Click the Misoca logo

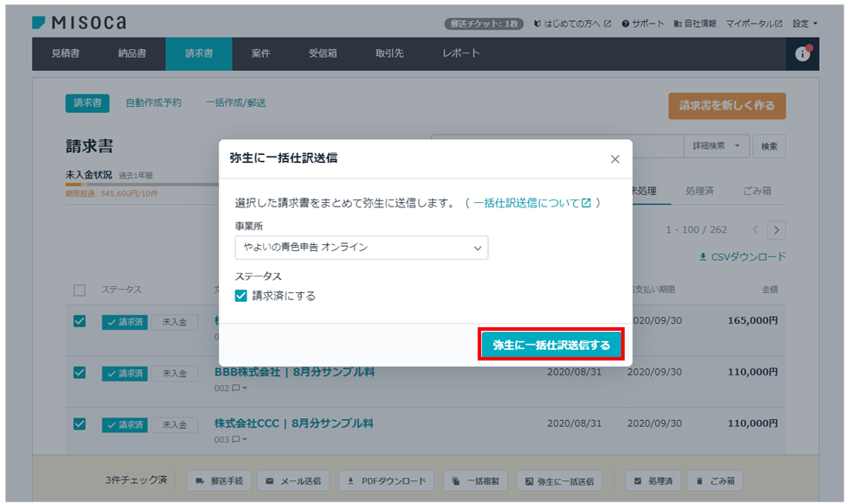pyautogui.click(x=79, y=22)
